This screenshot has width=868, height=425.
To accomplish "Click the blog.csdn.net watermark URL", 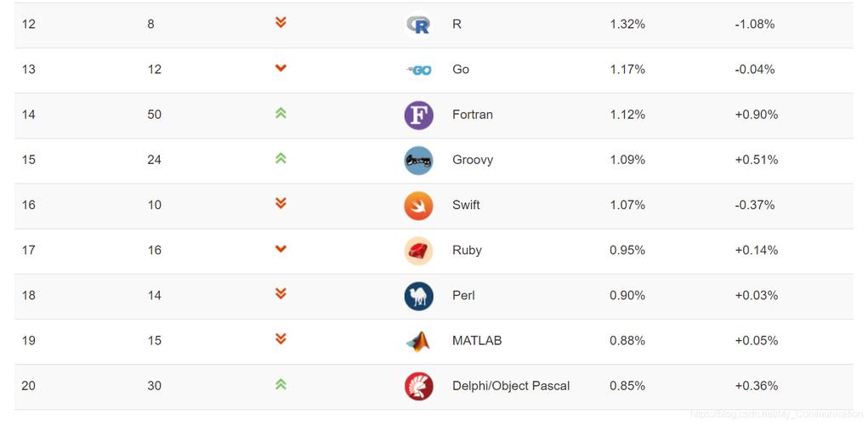I will (x=777, y=414).
